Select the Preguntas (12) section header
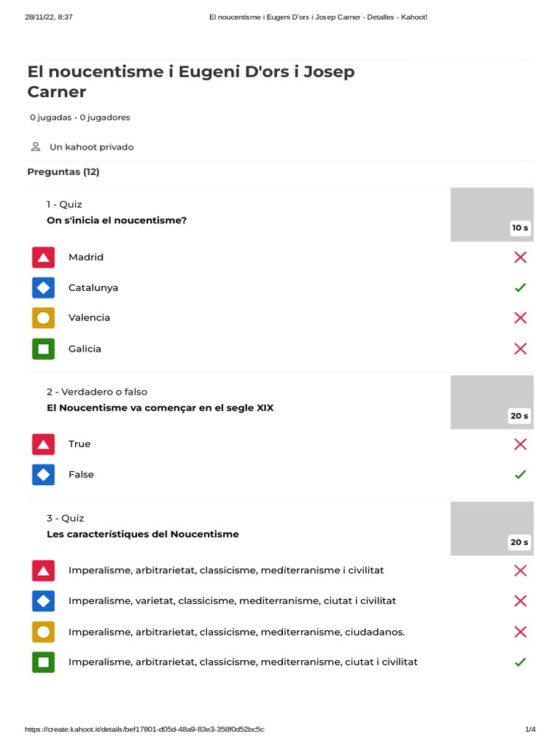560x747 pixels. [63, 172]
